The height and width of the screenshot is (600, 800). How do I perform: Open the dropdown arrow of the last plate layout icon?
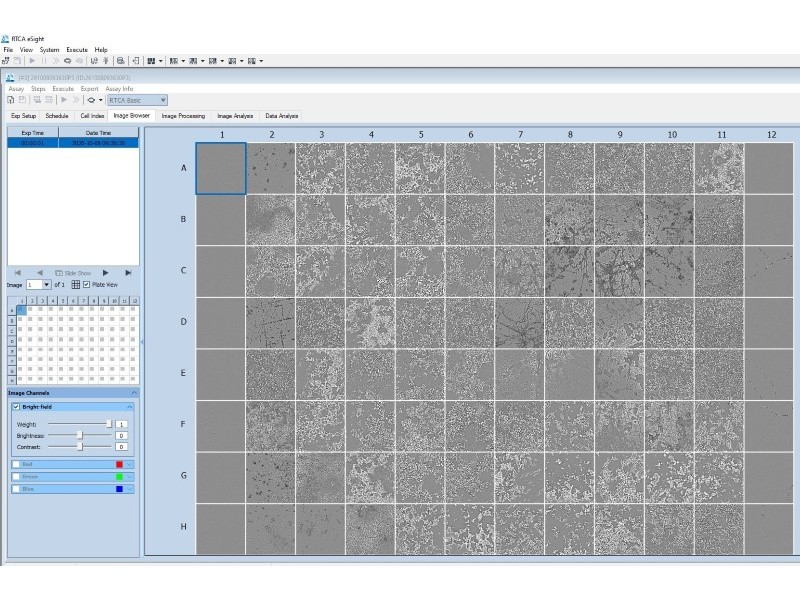point(261,61)
